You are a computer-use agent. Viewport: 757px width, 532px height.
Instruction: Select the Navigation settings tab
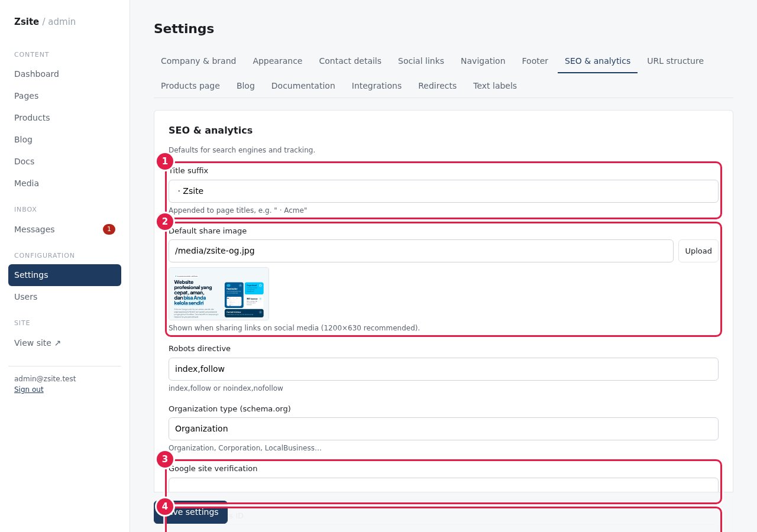[x=483, y=61]
